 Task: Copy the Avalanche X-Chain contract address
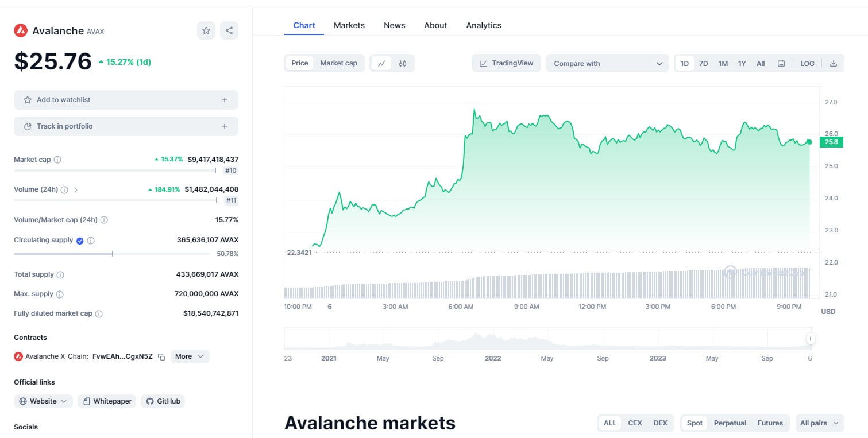pos(161,357)
